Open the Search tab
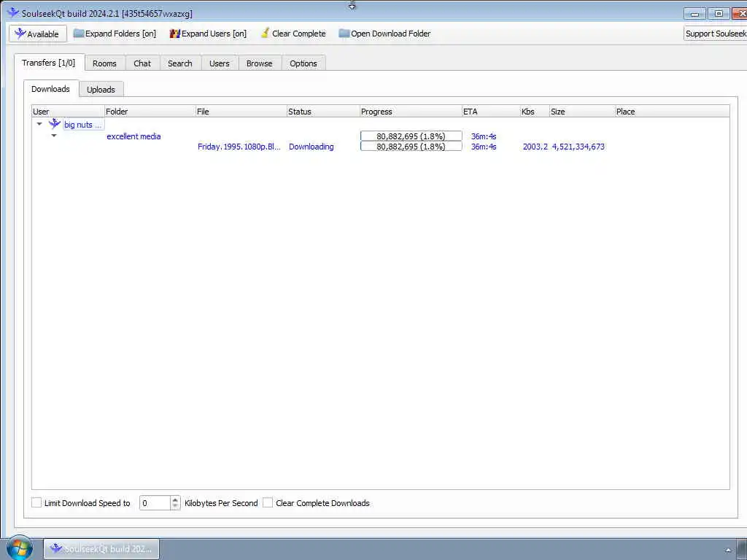This screenshot has height=560, width=747. (180, 63)
